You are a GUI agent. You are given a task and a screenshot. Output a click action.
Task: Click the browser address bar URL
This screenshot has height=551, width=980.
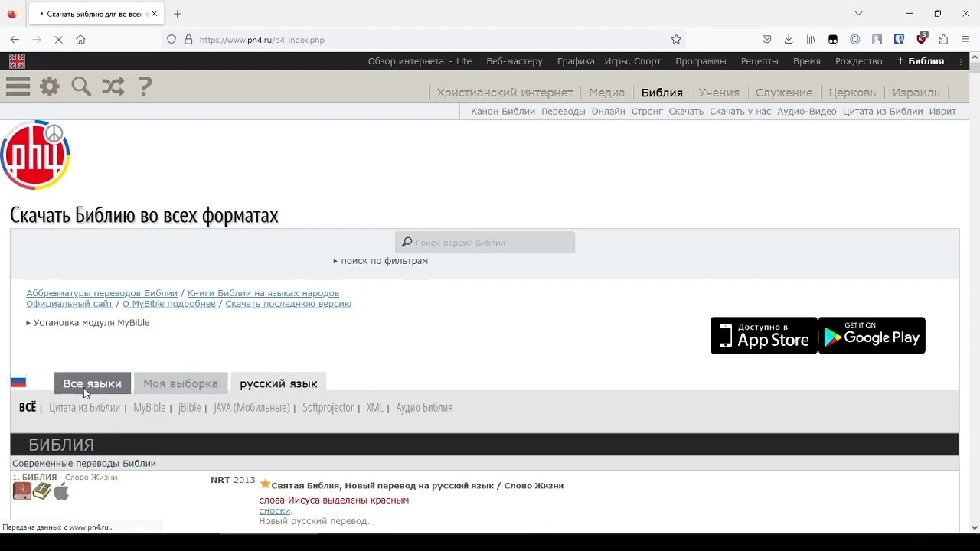click(x=262, y=40)
